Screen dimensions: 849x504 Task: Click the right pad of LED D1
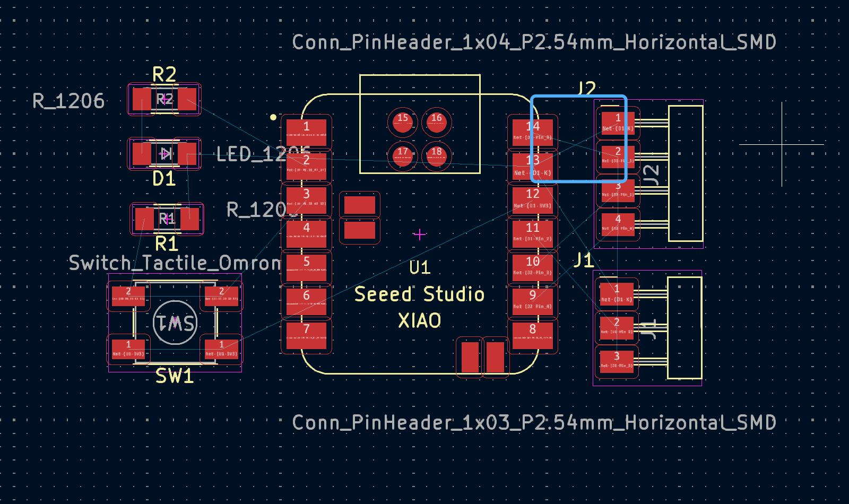tap(187, 154)
